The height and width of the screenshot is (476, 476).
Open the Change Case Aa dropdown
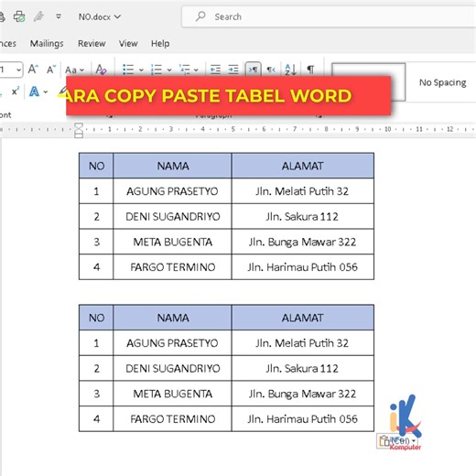pyautogui.click(x=74, y=70)
